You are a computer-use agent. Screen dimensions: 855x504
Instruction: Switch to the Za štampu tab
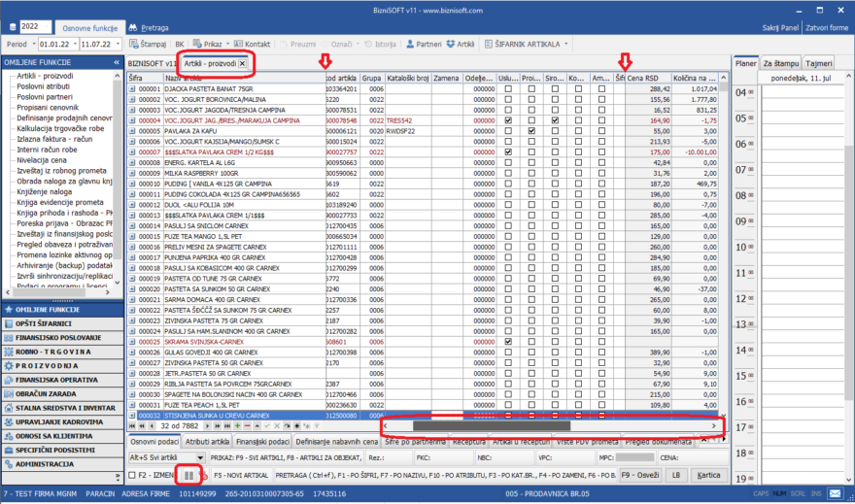(781, 63)
